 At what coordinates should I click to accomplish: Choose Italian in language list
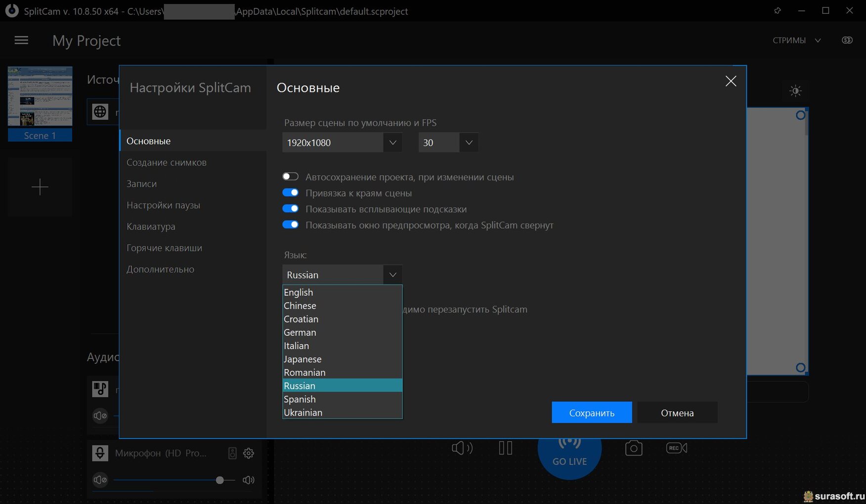[x=342, y=345]
